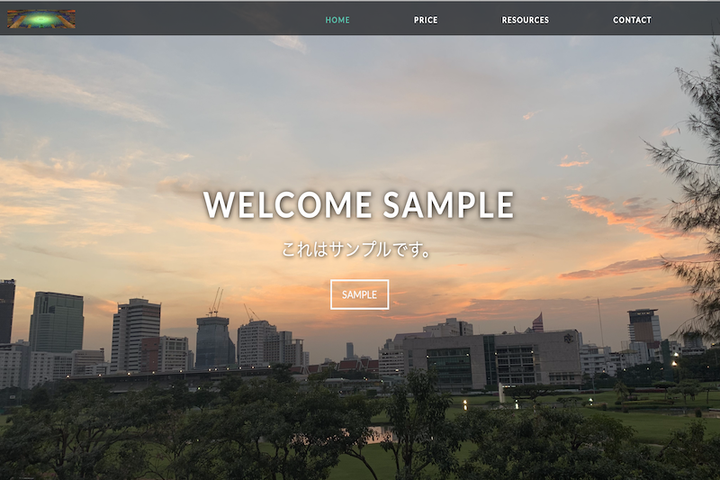
Task: Go to the HOME nav item
Action: [338, 20]
